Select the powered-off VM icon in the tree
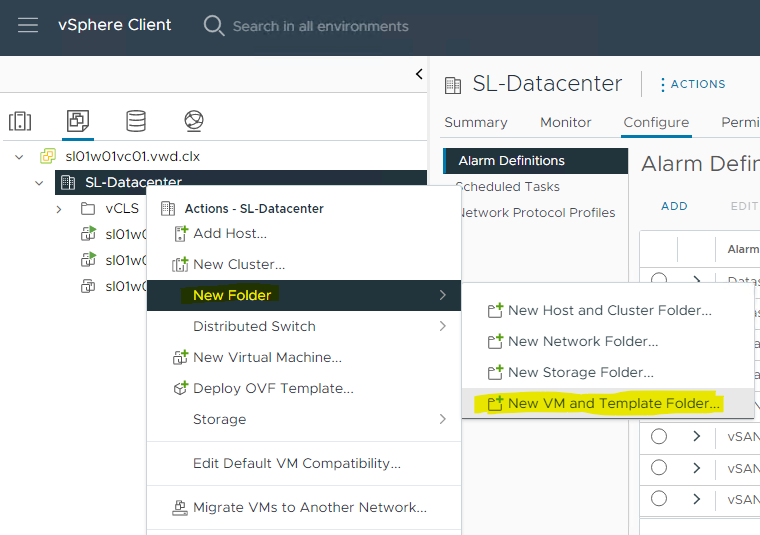Image resolution: width=760 pixels, height=535 pixels. point(88,286)
